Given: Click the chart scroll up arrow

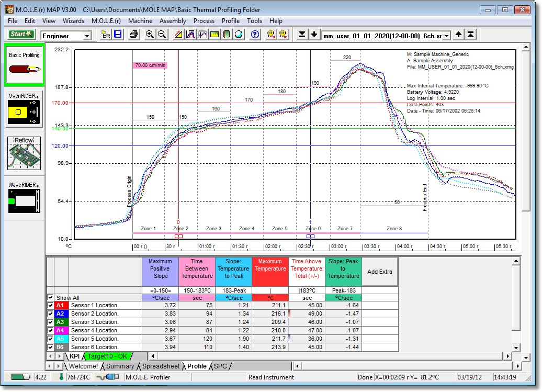Looking at the screenshot, I should (x=526, y=47).
